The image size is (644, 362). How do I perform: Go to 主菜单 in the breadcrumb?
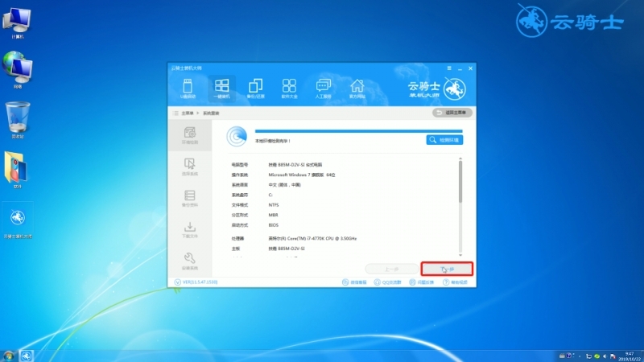188,113
